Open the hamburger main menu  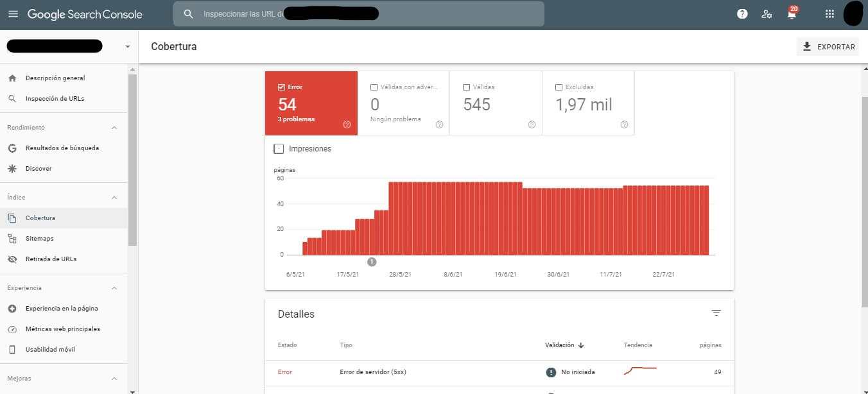point(13,14)
